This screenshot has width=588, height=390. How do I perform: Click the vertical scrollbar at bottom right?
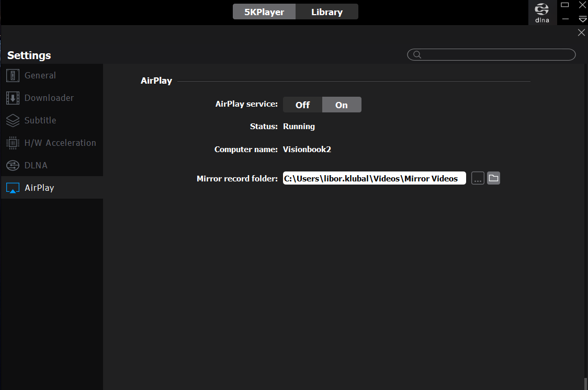(x=585, y=384)
